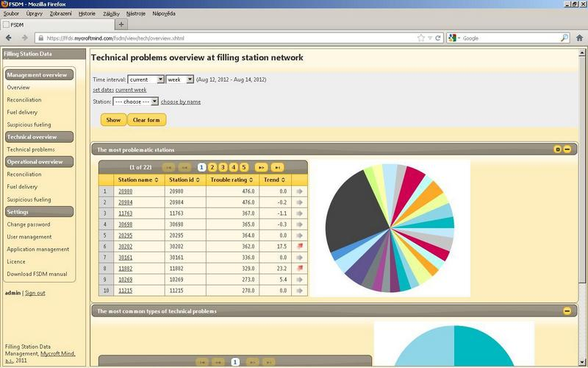
Task: Click red trend icon for station 11882
Action: pos(299,269)
